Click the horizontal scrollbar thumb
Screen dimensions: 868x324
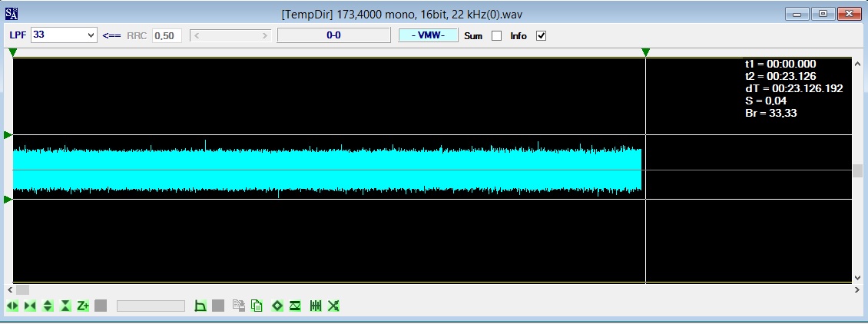22,289
